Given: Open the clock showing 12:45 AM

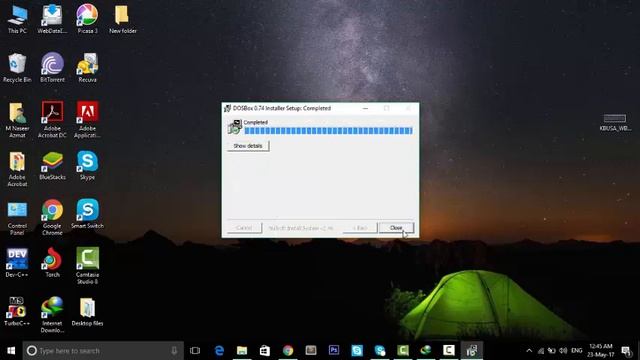Looking at the screenshot, I should (601, 350).
